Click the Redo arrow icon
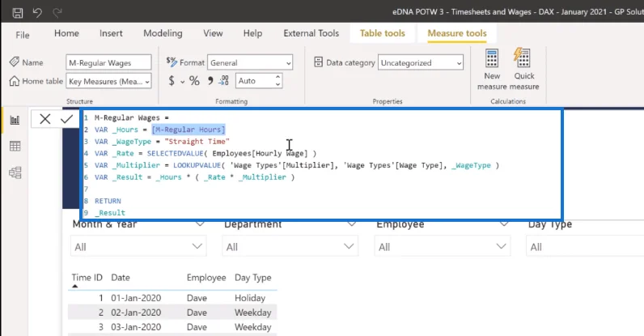Viewport: 644px width, 336px height. tap(57, 13)
